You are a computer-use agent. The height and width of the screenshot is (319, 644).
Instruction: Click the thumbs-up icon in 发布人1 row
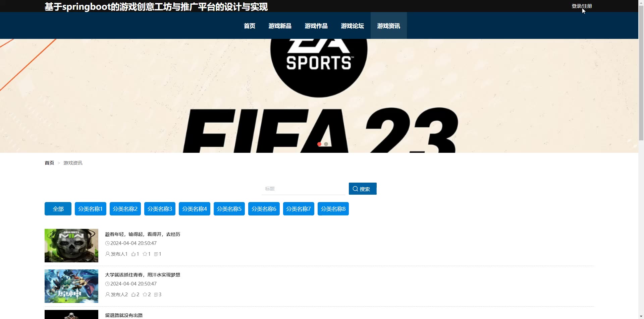(x=133, y=254)
